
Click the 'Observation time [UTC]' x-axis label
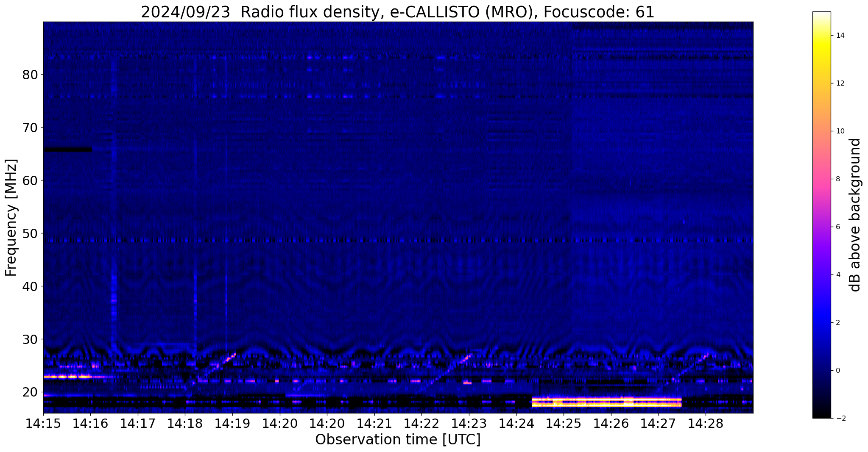[398, 439]
